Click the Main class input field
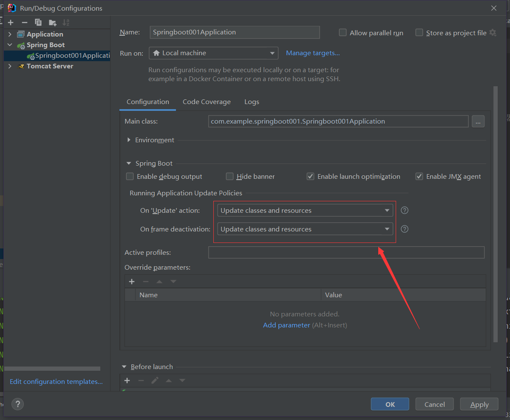The height and width of the screenshot is (420, 510). point(338,121)
